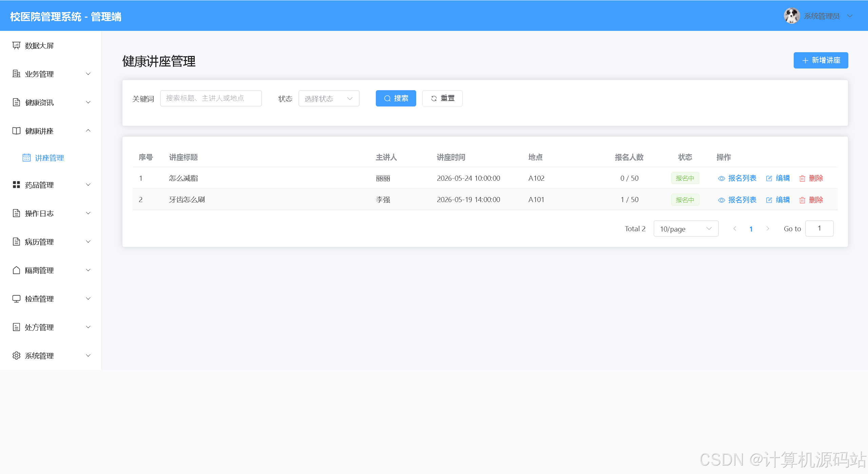This screenshot has width=868, height=474.
Task: Click 删除 text for 怎么减脂
Action: 816,178
